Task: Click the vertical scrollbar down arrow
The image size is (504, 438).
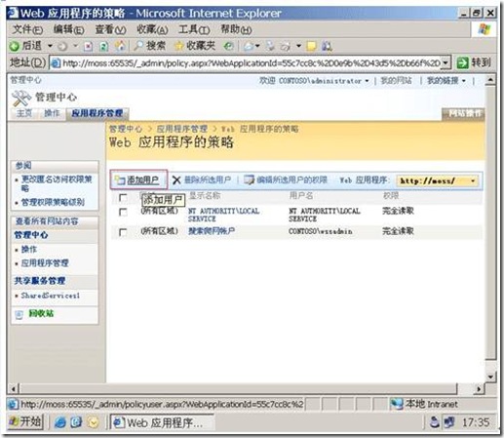Action: [x=490, y=377]
